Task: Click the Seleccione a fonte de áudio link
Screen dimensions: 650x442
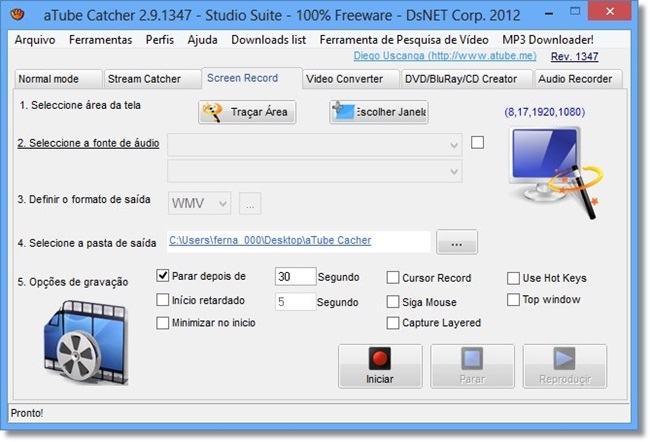Action: [x=88, y=143]
